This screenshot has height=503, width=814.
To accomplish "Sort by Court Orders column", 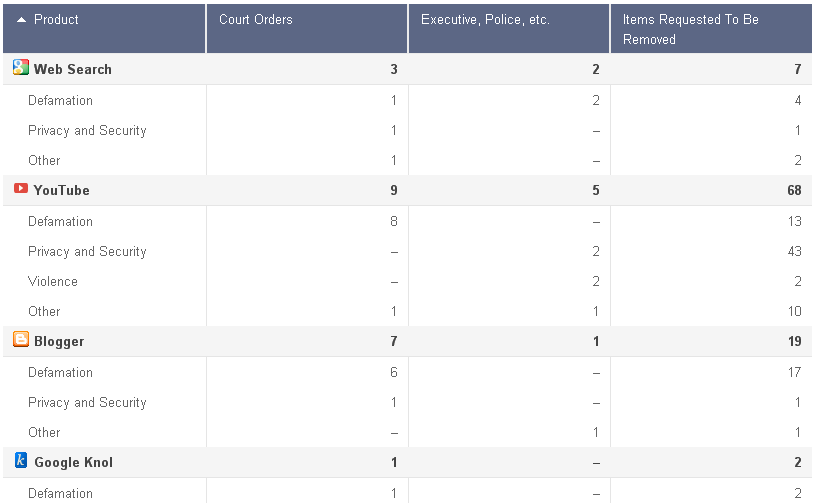I will (x=256, y=20).
